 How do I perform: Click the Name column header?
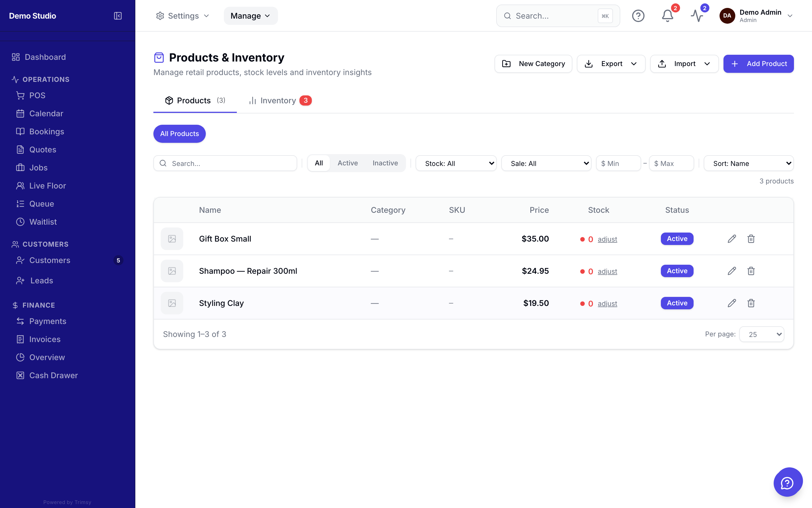[210, 210]
